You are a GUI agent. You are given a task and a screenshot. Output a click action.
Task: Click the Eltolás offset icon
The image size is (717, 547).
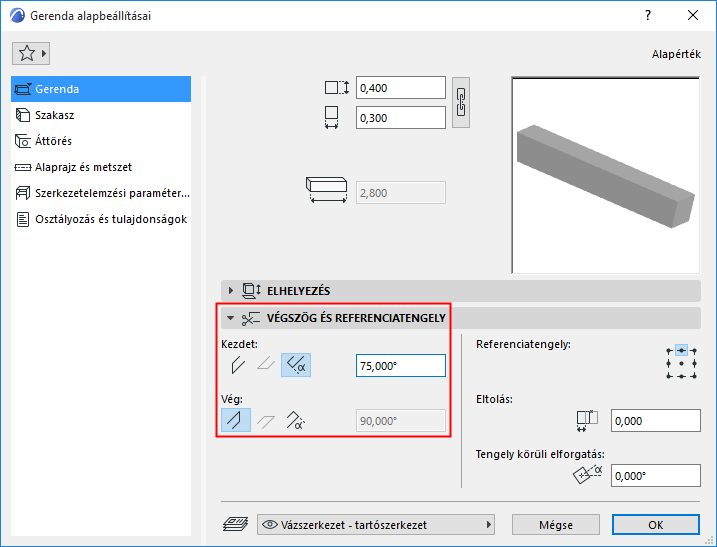click(x=587, y=421)
